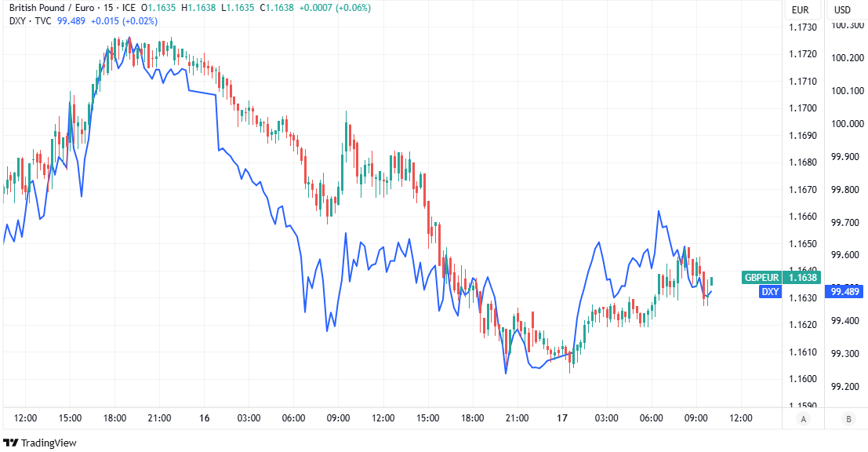Click the date marker 16 on time axis

click(205, 418)
